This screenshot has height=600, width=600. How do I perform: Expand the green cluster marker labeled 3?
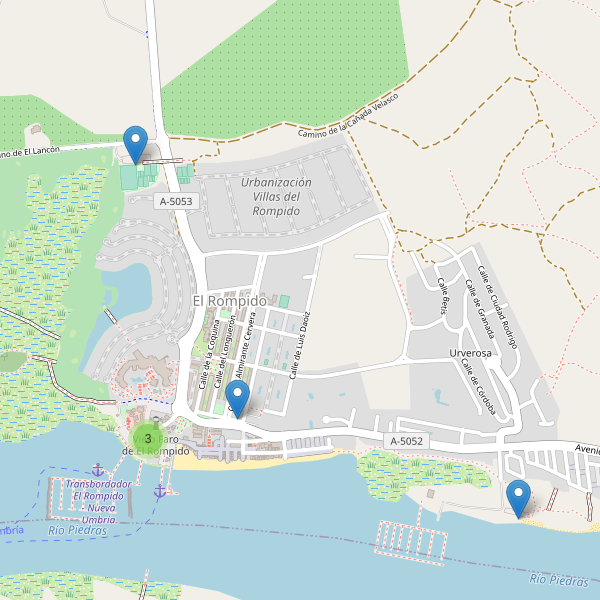click(148, 439)
